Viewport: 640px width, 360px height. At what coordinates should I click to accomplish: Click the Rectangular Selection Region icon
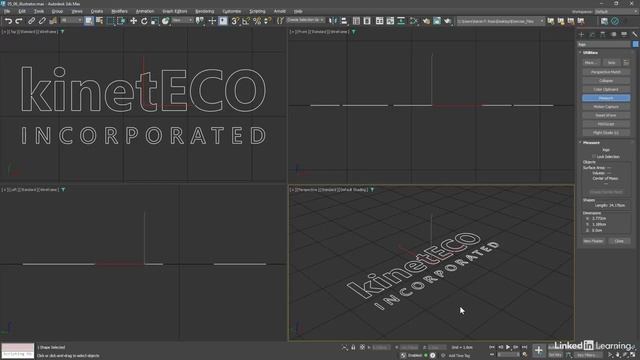point(110,21)
